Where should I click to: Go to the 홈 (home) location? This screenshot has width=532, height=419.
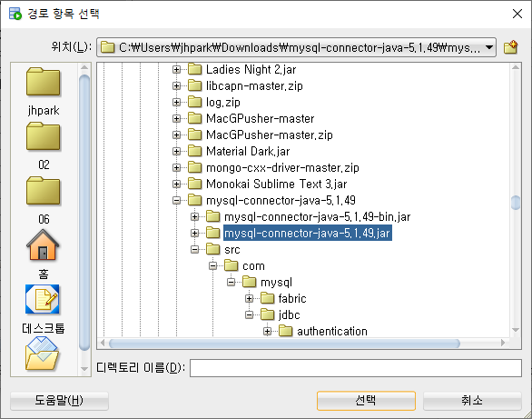pyautogui.click(x=43, y=254)
